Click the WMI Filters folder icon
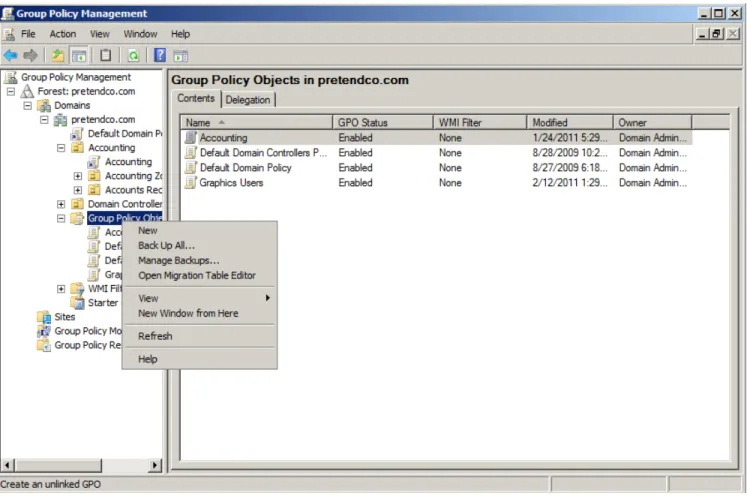Screen dimensions: 747x496 tap(77, 289)
